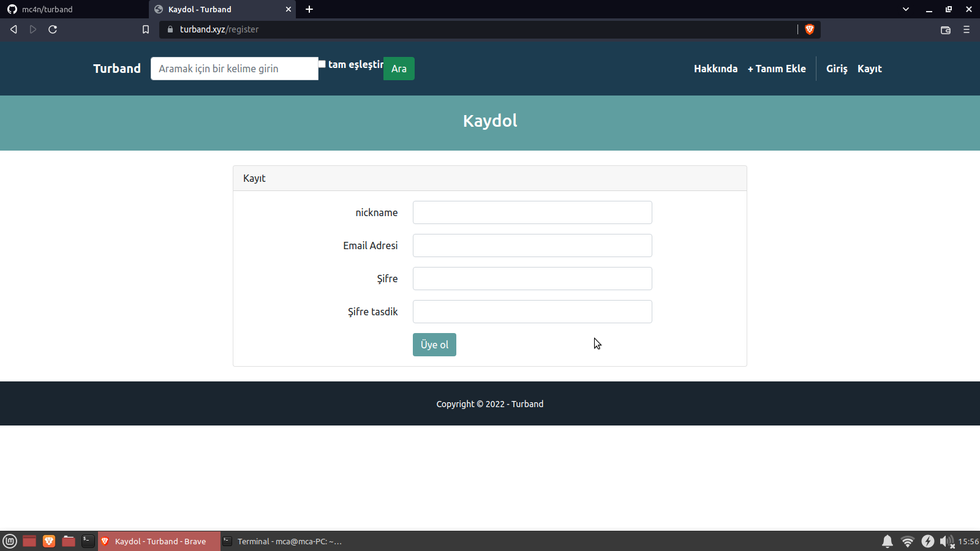
Task: Click the padlock site info icon
Action: [170, 29]
